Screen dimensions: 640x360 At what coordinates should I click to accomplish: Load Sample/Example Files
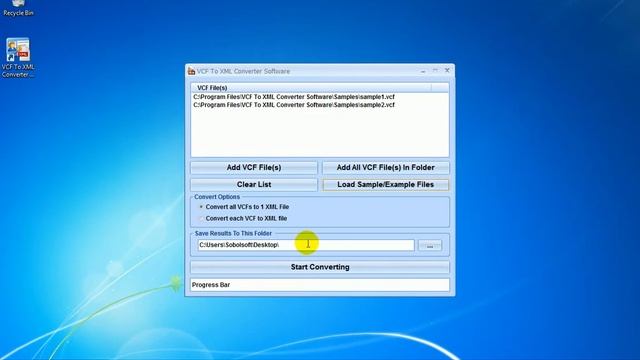coord(385,185)
